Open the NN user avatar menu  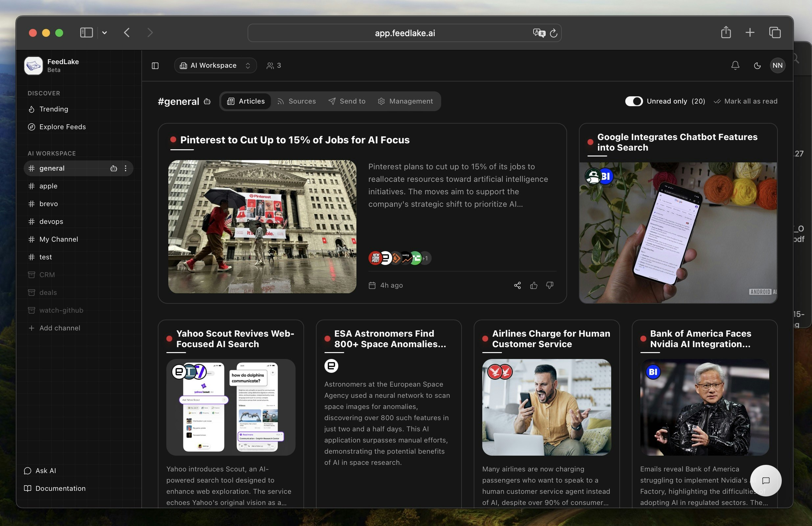coord(777,65)
